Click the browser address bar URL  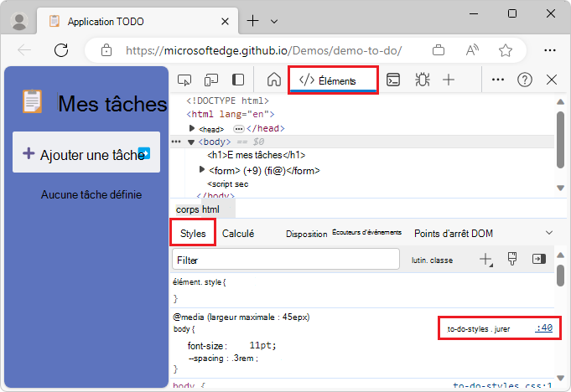click(263, 50)
